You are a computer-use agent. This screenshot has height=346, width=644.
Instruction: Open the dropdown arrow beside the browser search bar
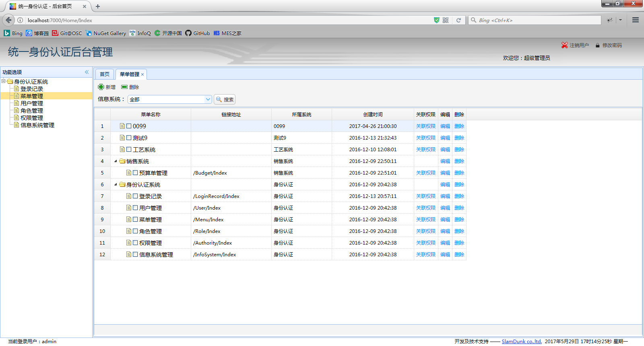(620, 20)
